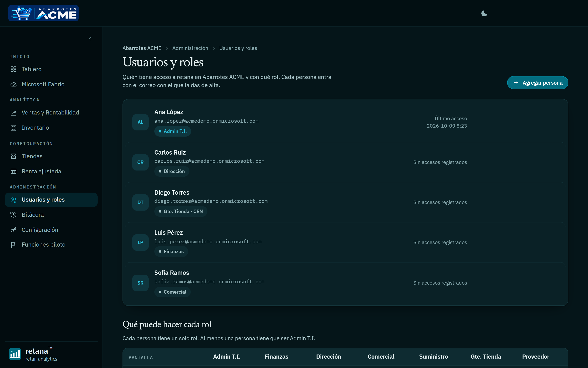Click the Plus icon inside Agregar persona

(516, 83)
